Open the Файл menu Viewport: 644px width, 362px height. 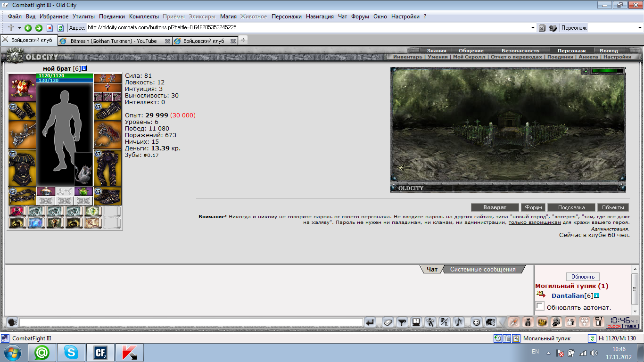(x=15, y=16)
